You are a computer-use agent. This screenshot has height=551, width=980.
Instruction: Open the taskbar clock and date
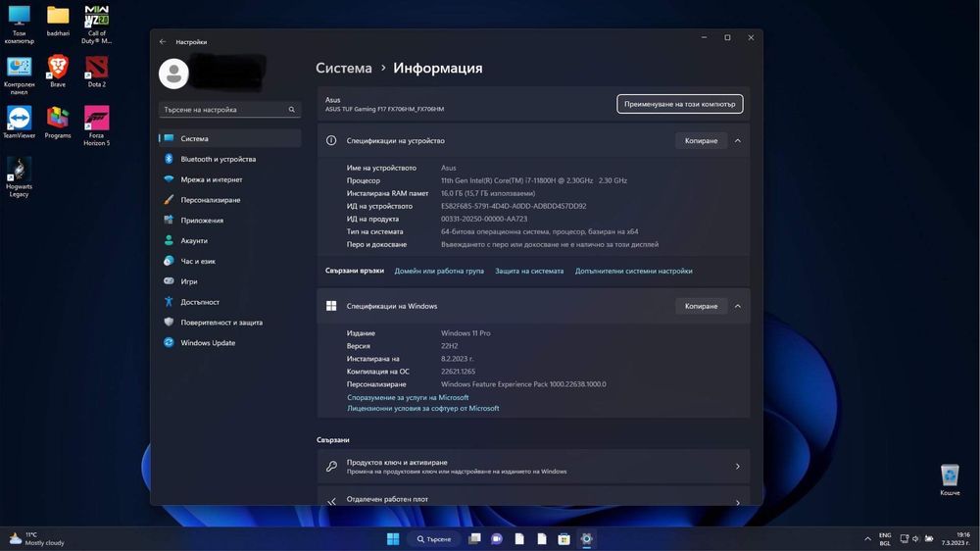956,539
